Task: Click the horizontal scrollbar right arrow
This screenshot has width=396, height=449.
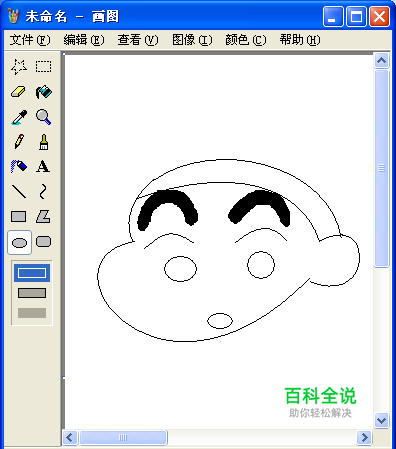Action: 364,437
